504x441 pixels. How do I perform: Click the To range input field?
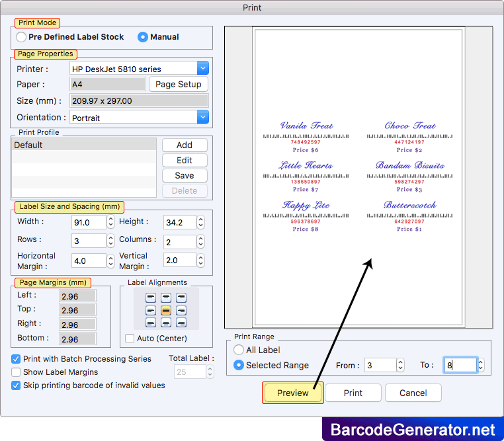click(460, 365)
